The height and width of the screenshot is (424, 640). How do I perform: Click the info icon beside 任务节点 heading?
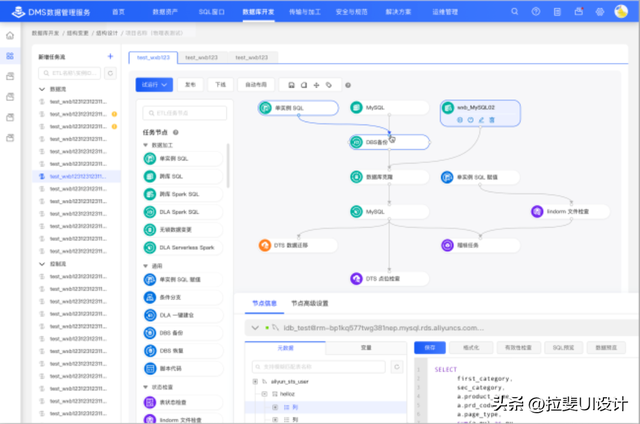[176, 132]
